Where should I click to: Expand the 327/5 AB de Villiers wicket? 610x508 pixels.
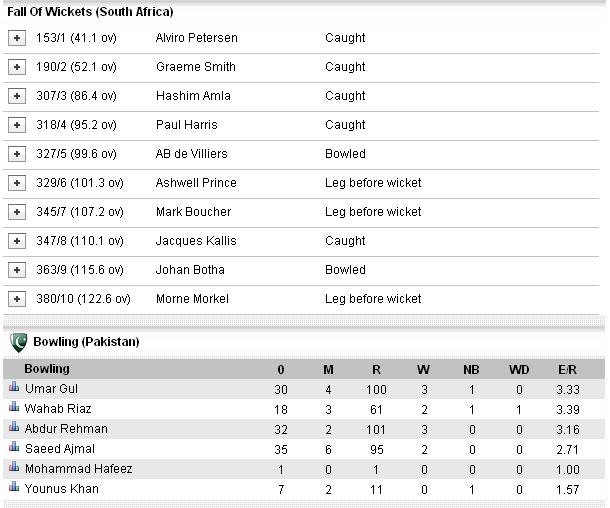17,154
